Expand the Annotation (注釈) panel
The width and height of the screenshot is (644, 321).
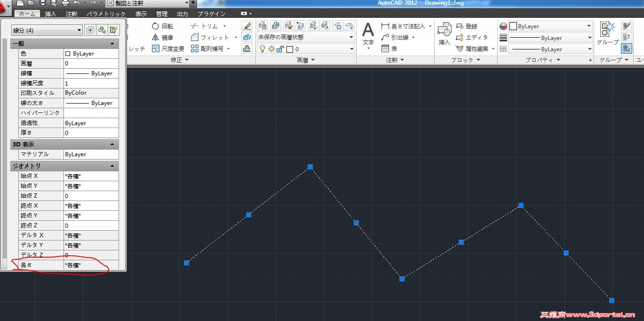(x=395, y=60)
